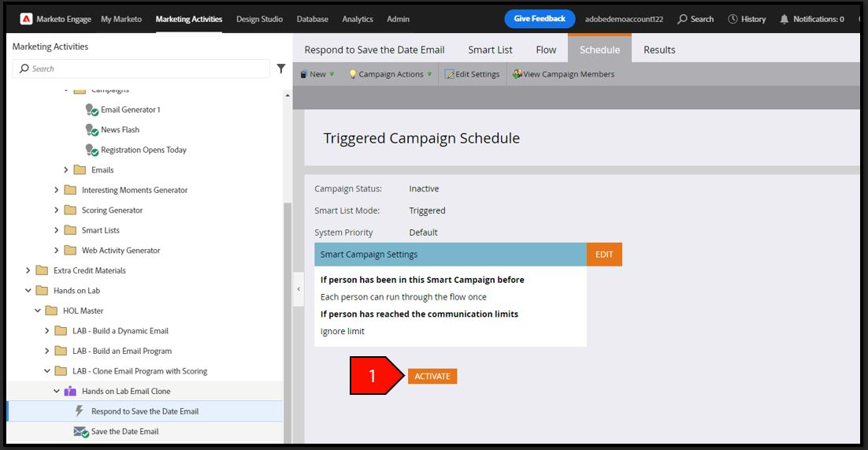868x450 pixels.
Task: Click the Emails folder icon
Action: 80,169
